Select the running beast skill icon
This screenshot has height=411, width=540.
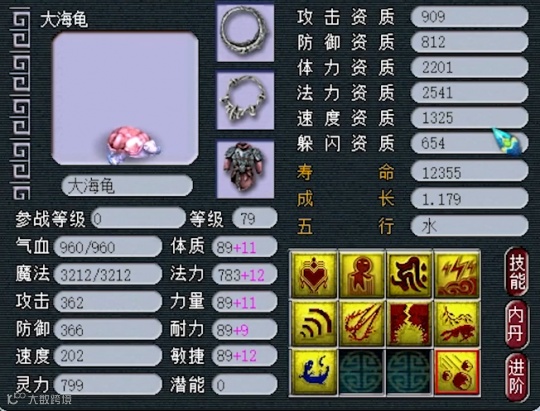[457, 323]
